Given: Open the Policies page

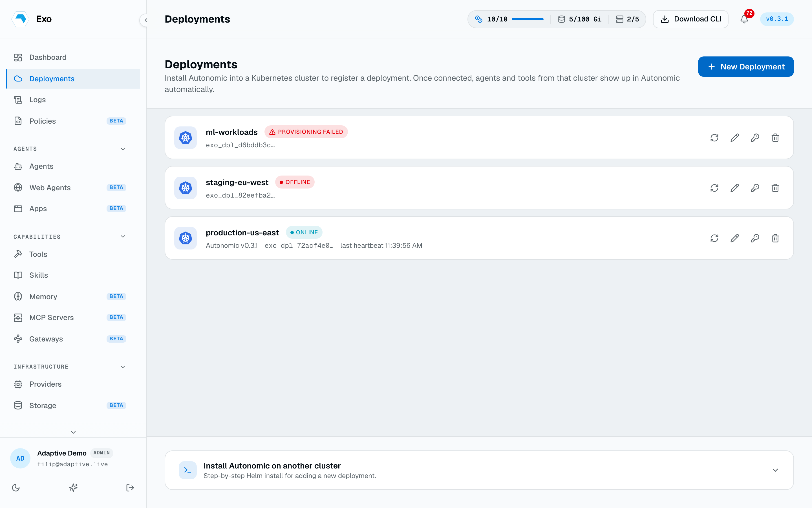Looking at the screenshot, I should point(73,121).
